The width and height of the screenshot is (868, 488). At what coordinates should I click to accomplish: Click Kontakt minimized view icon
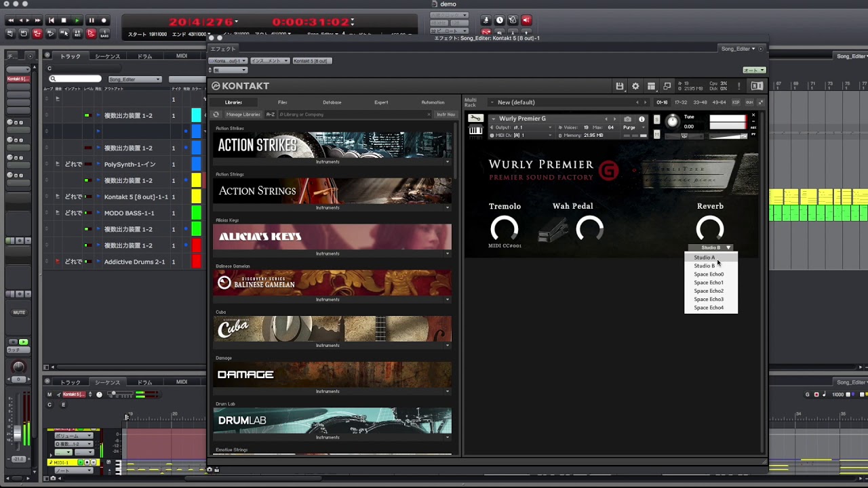(667, 86)
